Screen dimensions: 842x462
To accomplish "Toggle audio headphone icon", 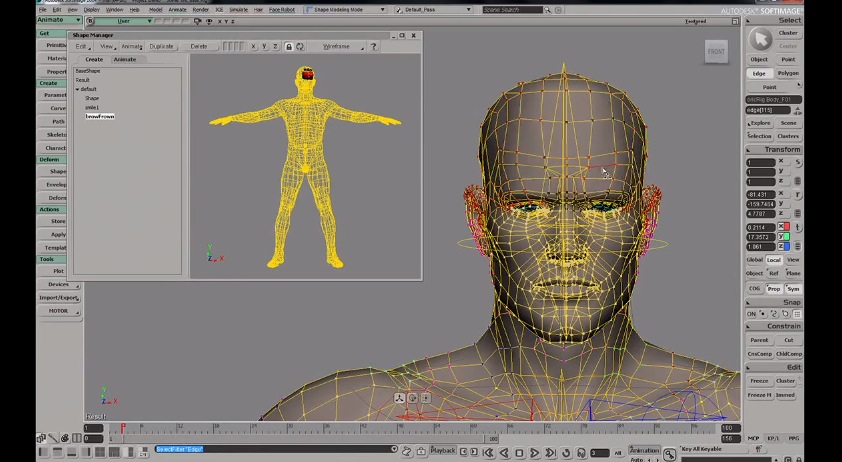I will click(581, 453).
